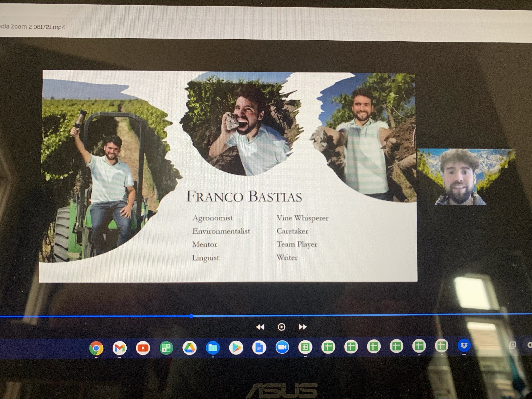Viewport: 532px width, 399px height.
Task: Click the rewind button
Action: pyautogui.click(x=260, y=327)
